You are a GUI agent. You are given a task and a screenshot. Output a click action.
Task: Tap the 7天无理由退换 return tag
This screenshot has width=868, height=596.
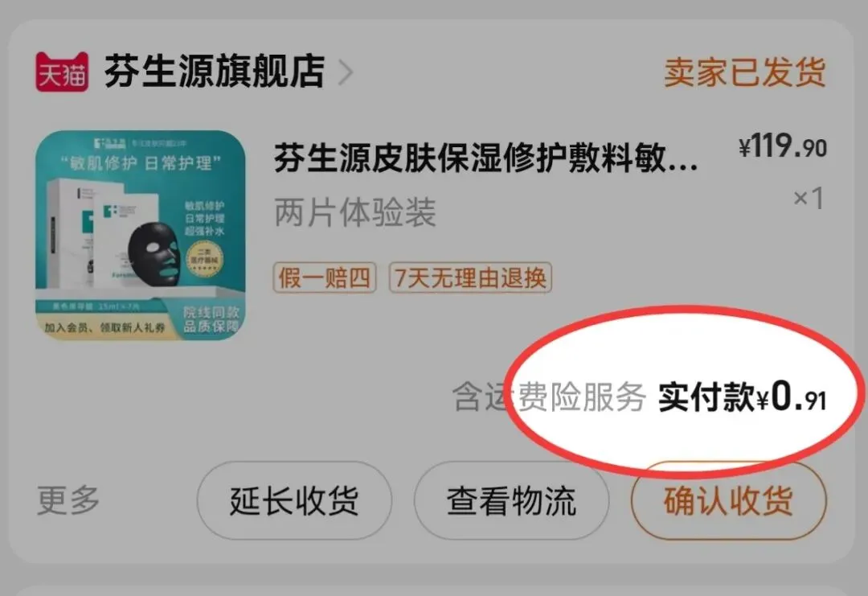pyautogui.click(x=470, y=277)
